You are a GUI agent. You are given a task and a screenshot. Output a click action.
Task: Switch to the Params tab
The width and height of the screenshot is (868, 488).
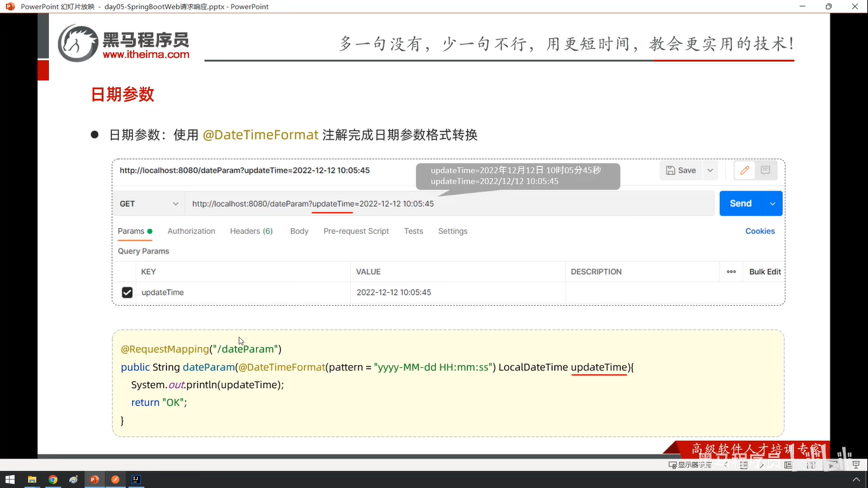coord(135,231)
